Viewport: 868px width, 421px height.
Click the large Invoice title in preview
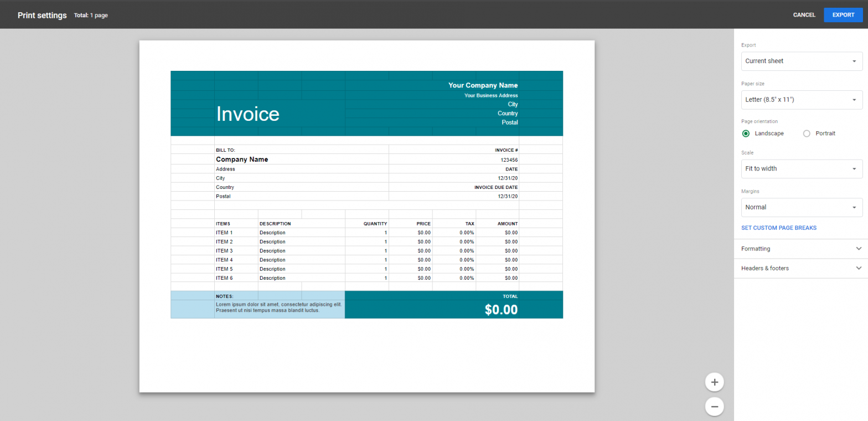(247, 114)
